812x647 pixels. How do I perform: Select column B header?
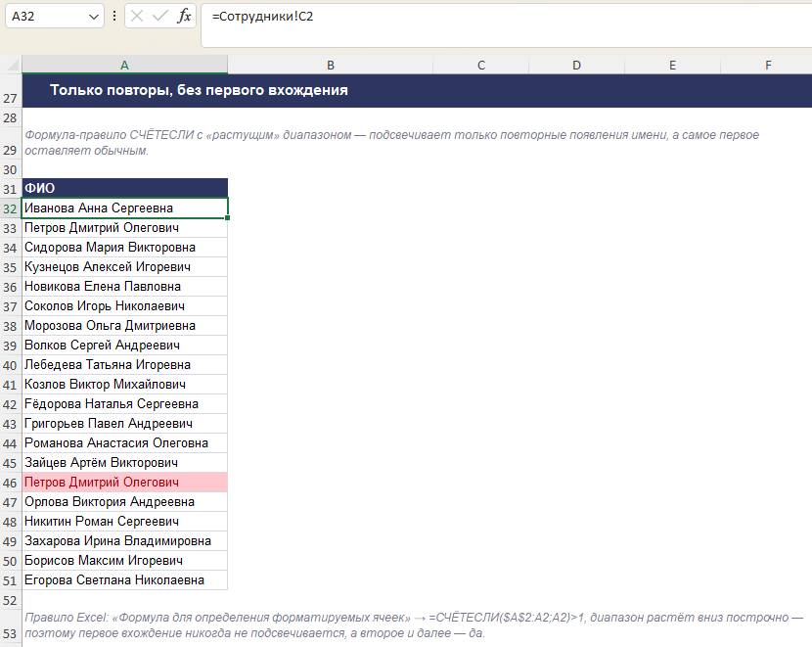[331, 65]
